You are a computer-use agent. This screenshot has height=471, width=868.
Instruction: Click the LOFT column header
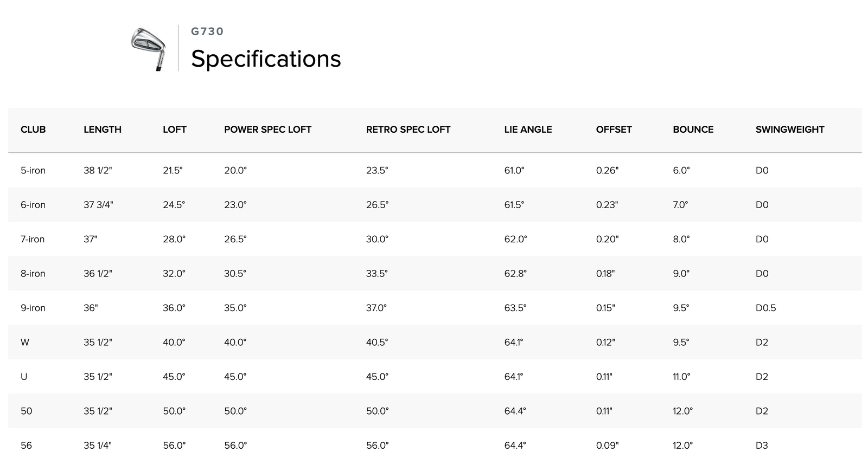(175, 130)
